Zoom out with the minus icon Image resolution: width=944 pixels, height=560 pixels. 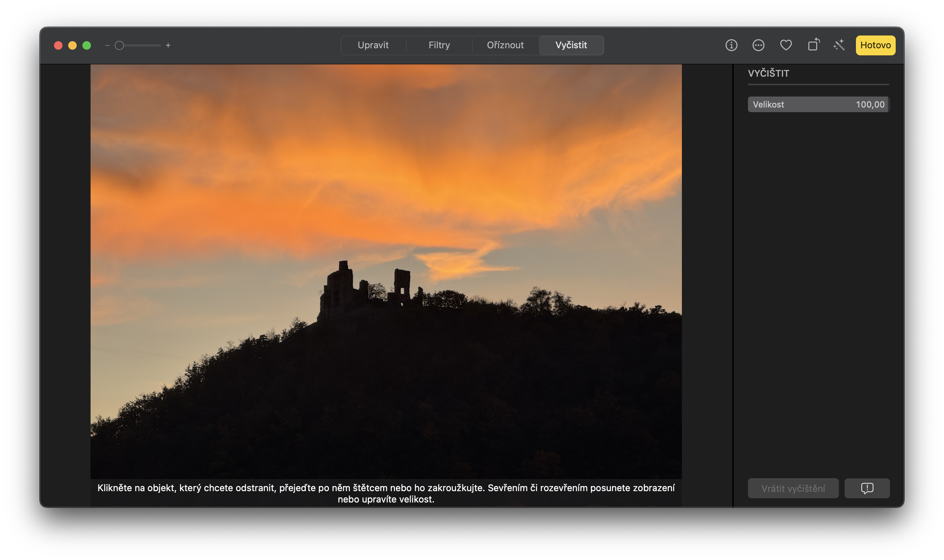tap(107, 45)
